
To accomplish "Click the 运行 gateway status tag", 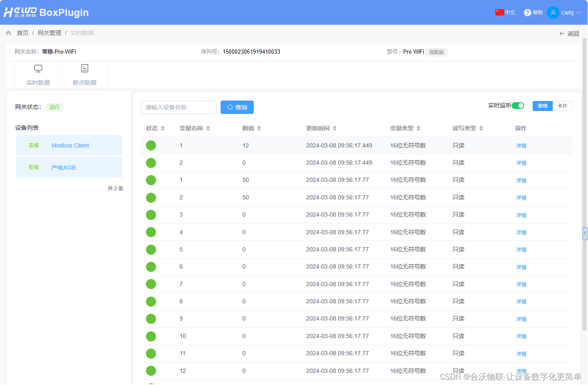I will click(x=55, y=107).
